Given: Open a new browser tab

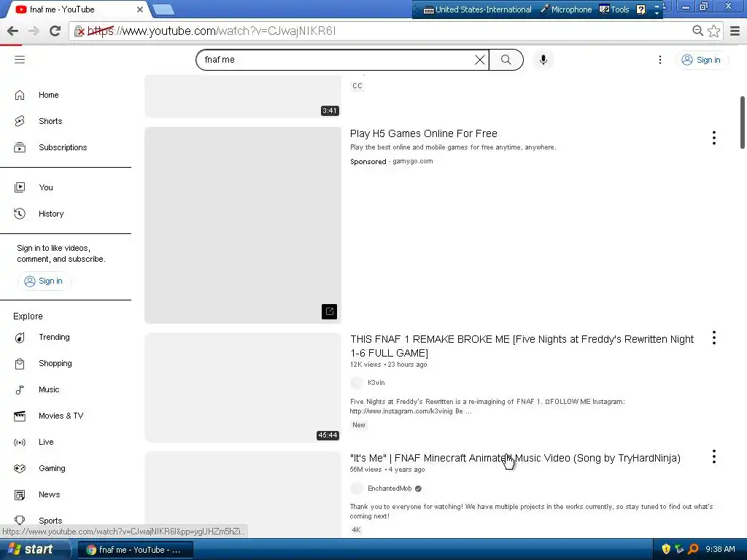Looking at the screenshot, I should (x=163, y=9).
